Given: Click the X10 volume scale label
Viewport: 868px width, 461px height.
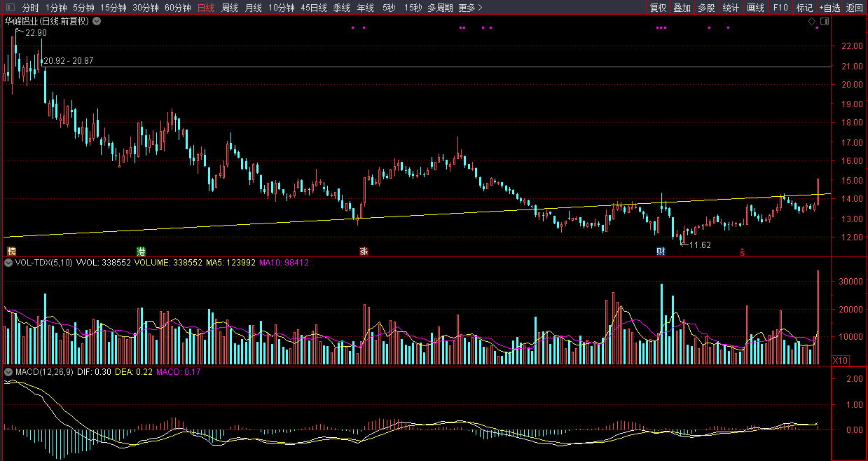Looking at the screenshot, I should pyautogui.click(x=839, y=360).
